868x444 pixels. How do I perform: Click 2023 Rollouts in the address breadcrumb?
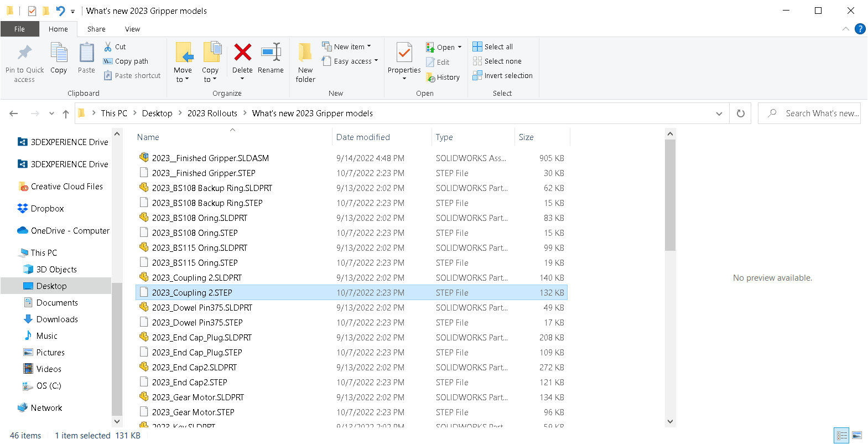[x=212, y=113]
